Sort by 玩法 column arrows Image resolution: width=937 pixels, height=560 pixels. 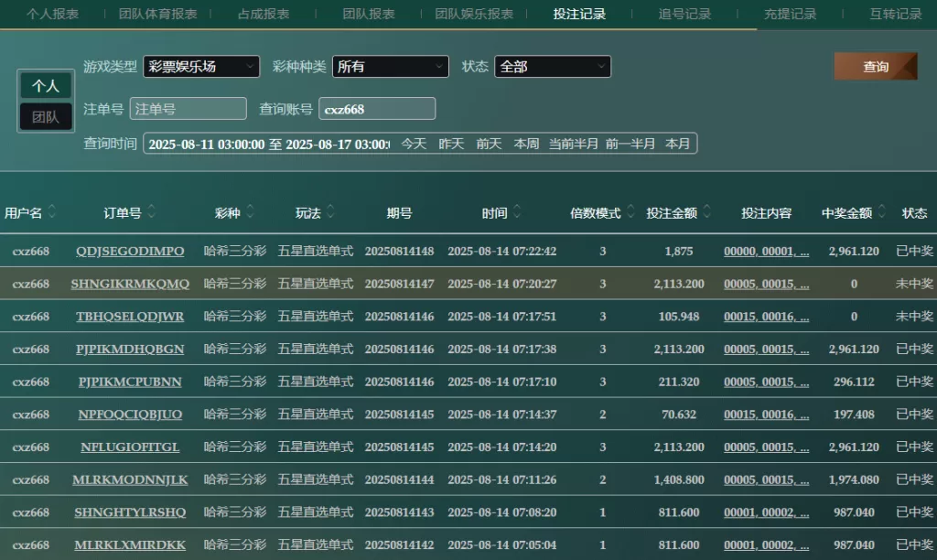(x=330, y=211)
